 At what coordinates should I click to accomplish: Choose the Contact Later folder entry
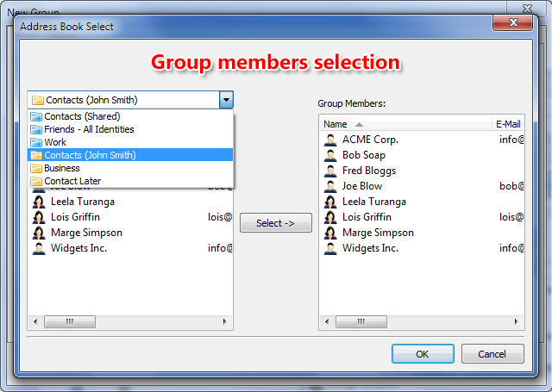click(130, 181)
